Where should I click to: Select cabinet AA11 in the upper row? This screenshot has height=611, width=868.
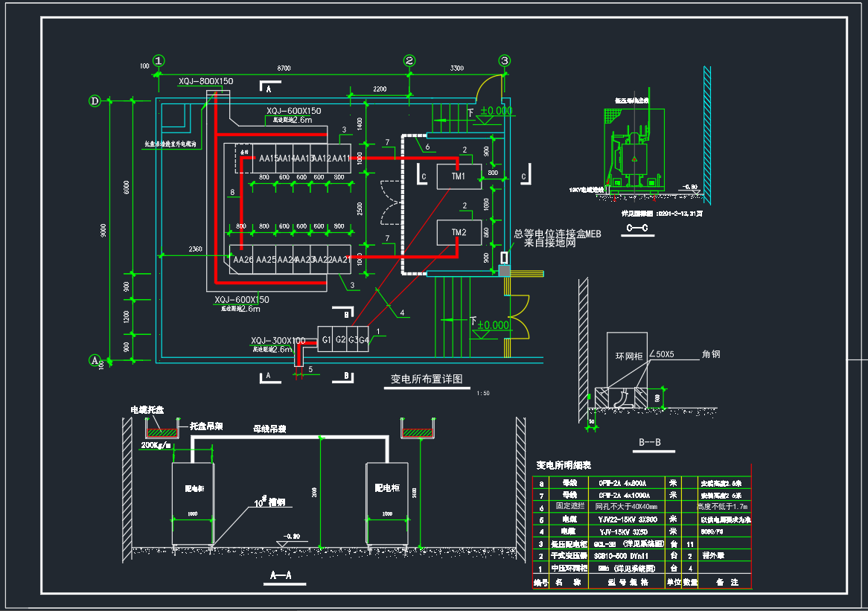pos(341,159)
